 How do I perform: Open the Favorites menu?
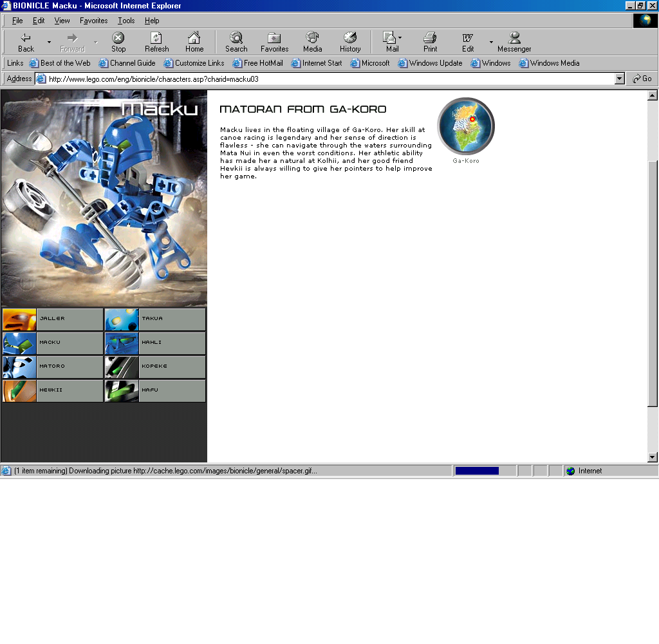click(x=94, y=21)
